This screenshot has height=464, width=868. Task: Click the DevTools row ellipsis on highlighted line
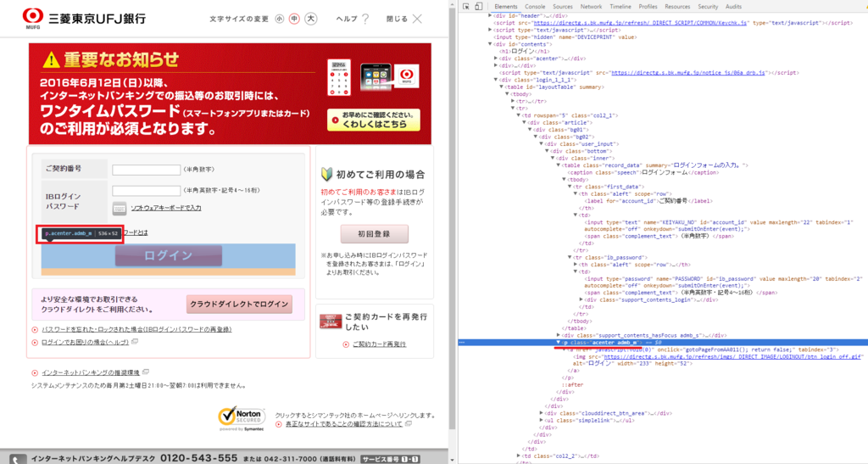pos(462,342)
